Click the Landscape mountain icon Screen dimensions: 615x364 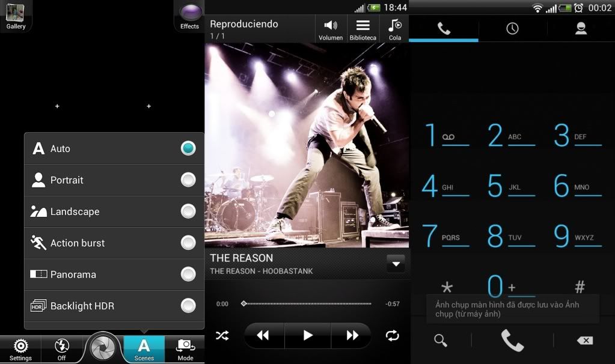point(38,211)
